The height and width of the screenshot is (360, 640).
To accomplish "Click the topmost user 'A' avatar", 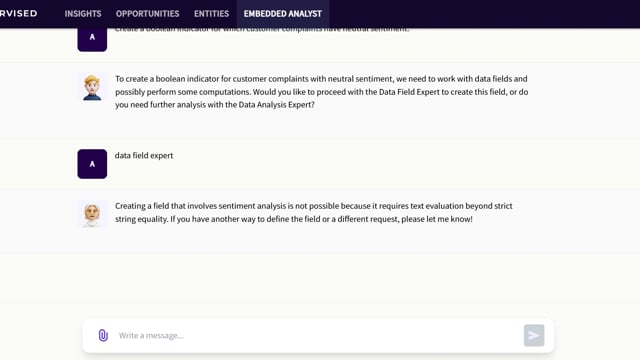I will tap(92, 39).
